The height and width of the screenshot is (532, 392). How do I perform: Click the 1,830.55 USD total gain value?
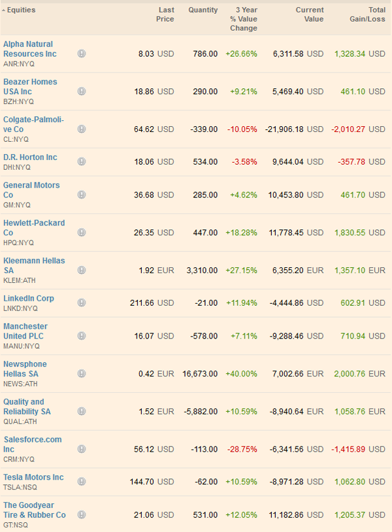pos(360,233)
